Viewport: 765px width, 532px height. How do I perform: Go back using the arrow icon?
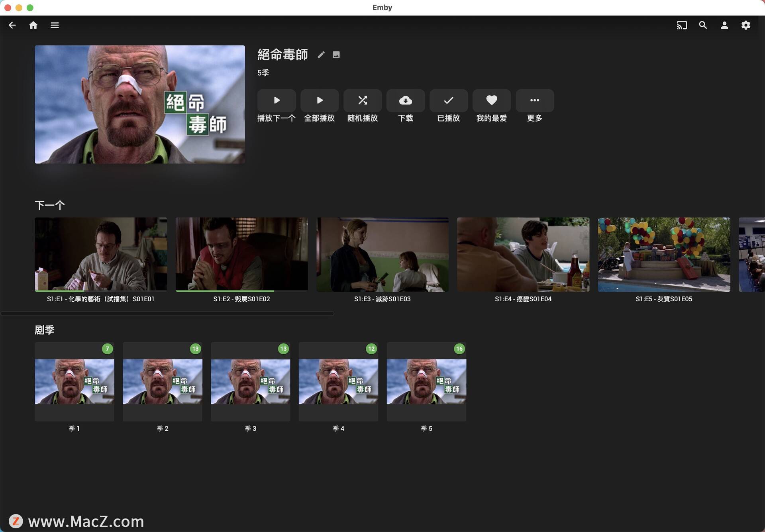[12, 25]
